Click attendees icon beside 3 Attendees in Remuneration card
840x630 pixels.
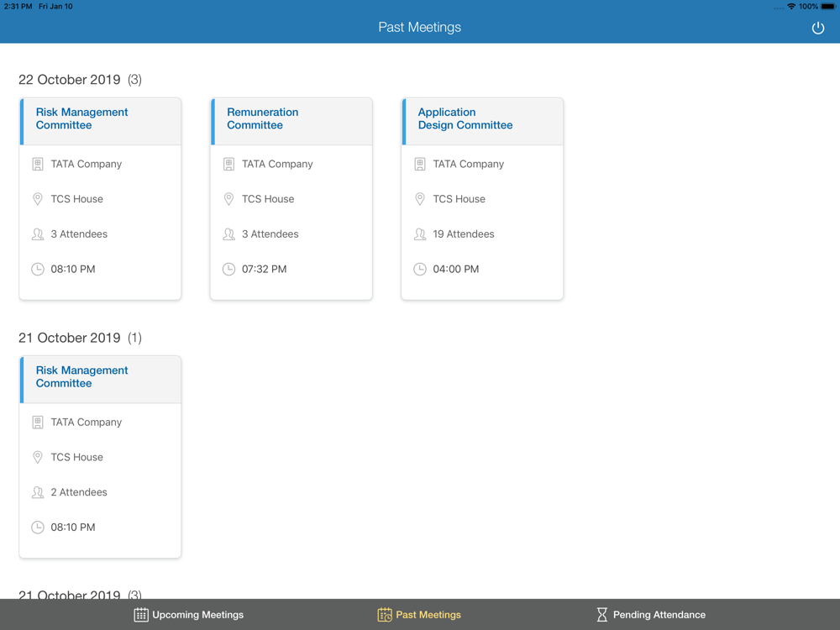pos(228,234)
